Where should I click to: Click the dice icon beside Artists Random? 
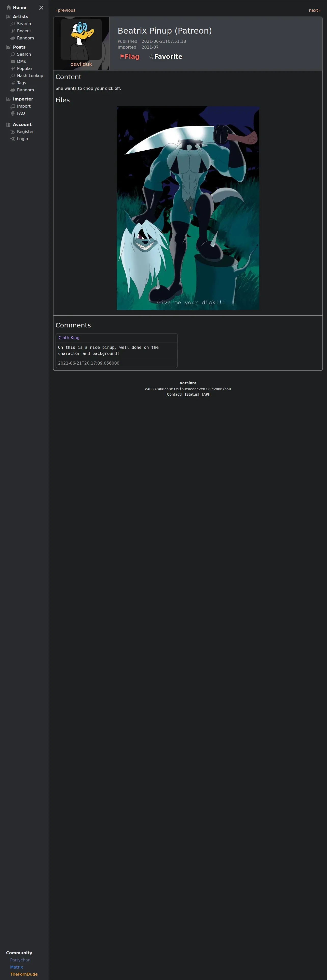(12, 38)
